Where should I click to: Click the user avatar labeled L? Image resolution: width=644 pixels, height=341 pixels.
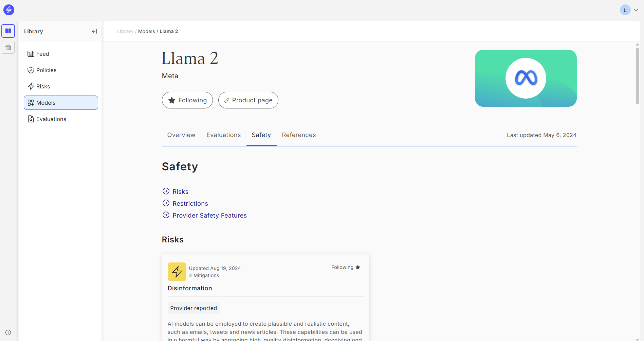tap(625, 10)
